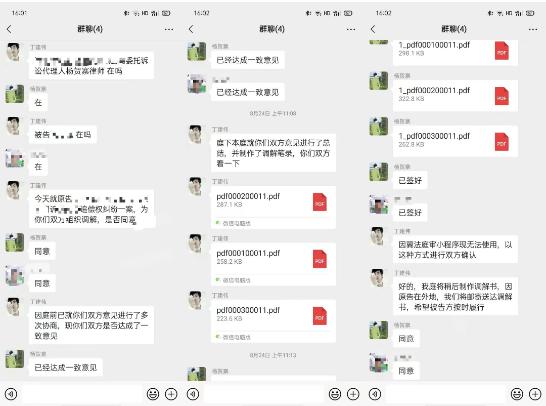Tap the plus icon in the right chat

pyautogui.click(x=535, y=394)
